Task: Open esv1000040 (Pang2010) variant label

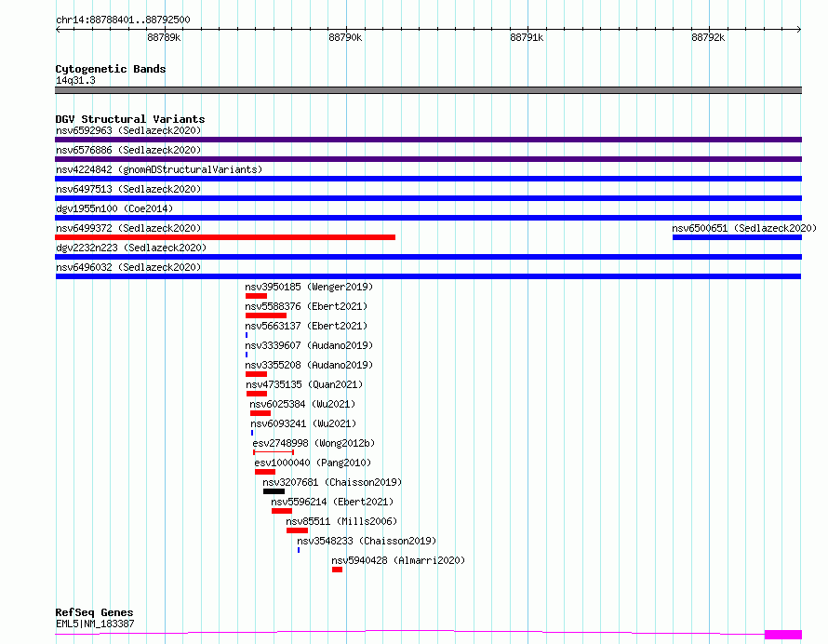Action: 313,463
